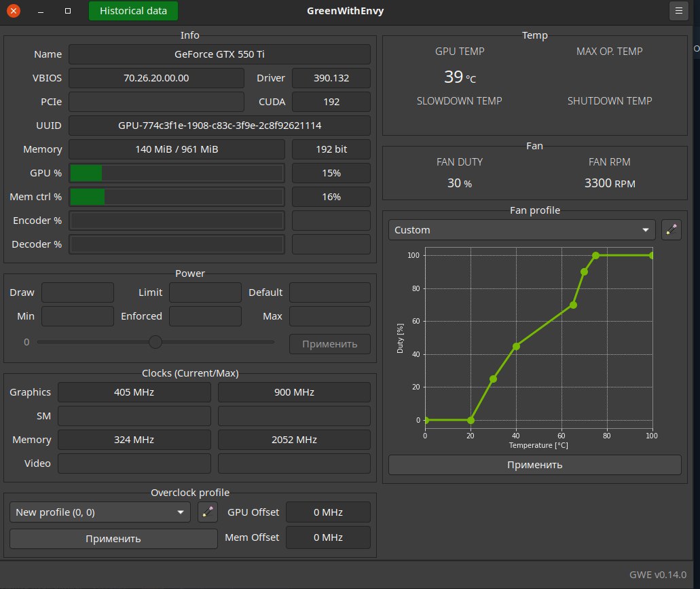The image size is (700, 589).
Task: Click the 192 bit memory bus field
Action: coord(331,149)
